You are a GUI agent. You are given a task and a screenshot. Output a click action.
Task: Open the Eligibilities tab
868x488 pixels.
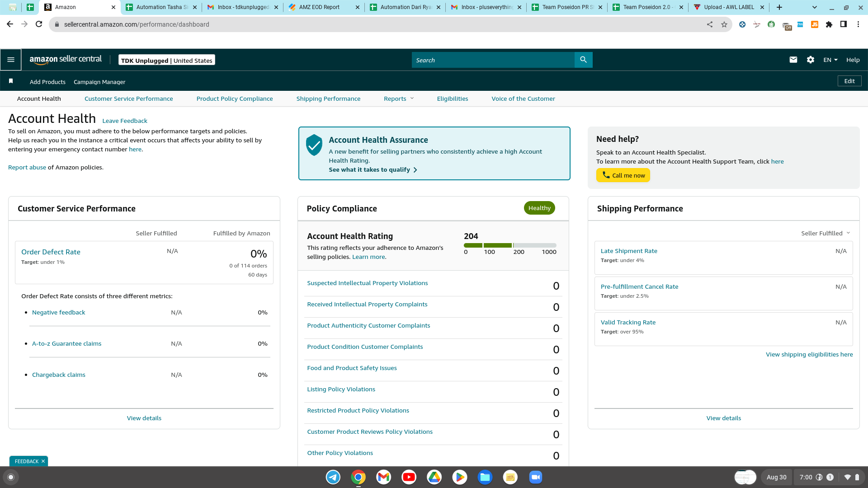coord(453,99)
